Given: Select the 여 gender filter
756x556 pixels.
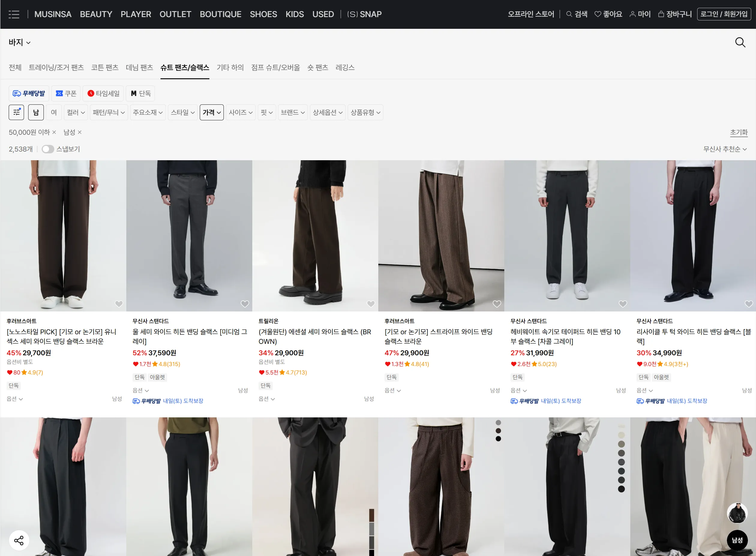Looking at the screenshot, I should pyautogui.click(x=54, y=113).
